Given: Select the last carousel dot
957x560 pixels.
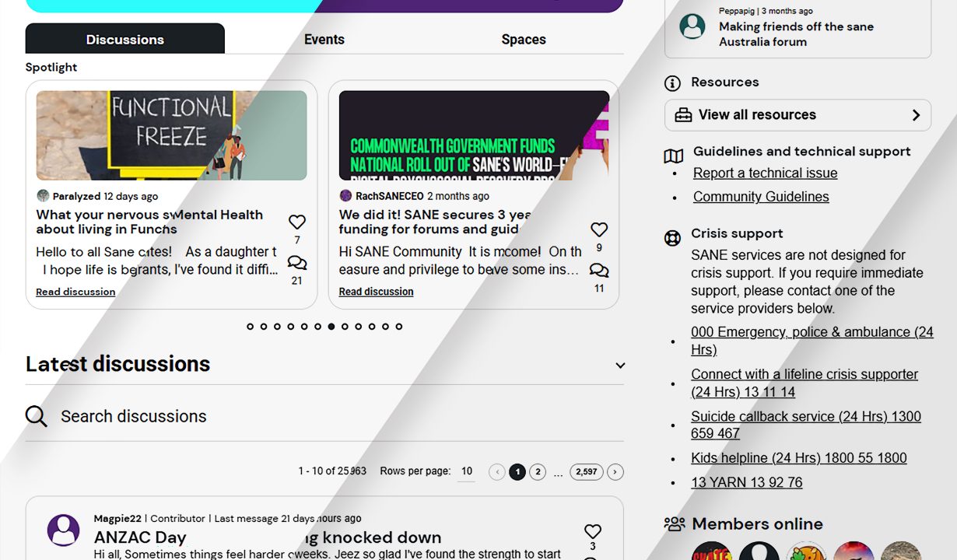Looking at the screenshot, I should [x=399, y=327].
